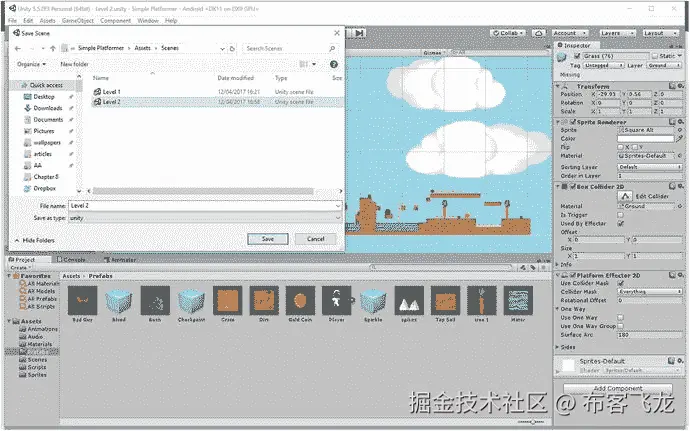690x431 pixels.
Task: Click the refresh icon beside the path bar
Action: click(x=232, y=48)
